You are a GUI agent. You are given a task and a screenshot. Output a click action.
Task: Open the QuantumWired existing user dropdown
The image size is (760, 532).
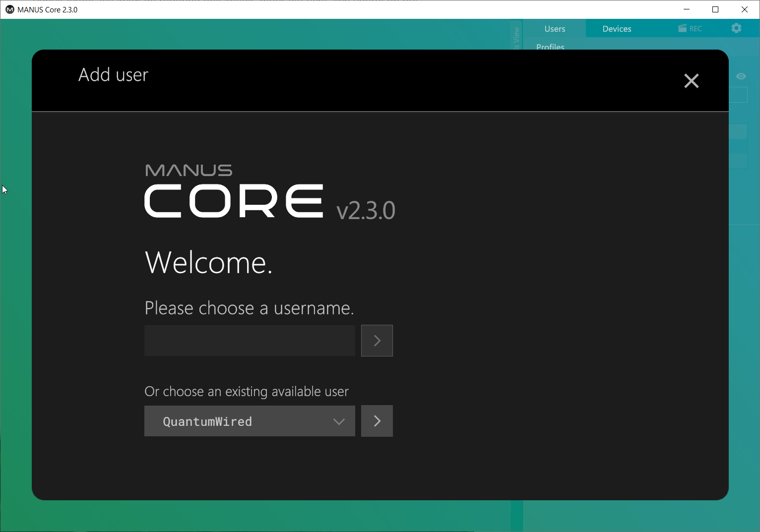[x=250, y=421]
